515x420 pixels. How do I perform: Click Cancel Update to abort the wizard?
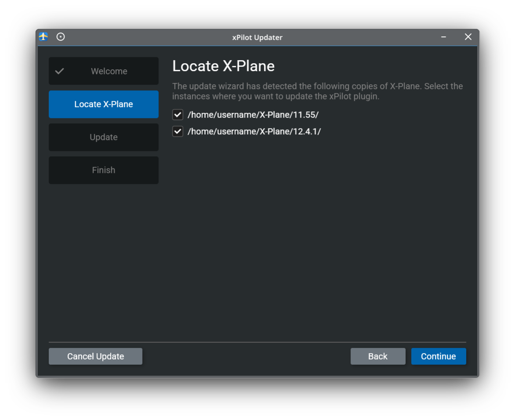95,356
